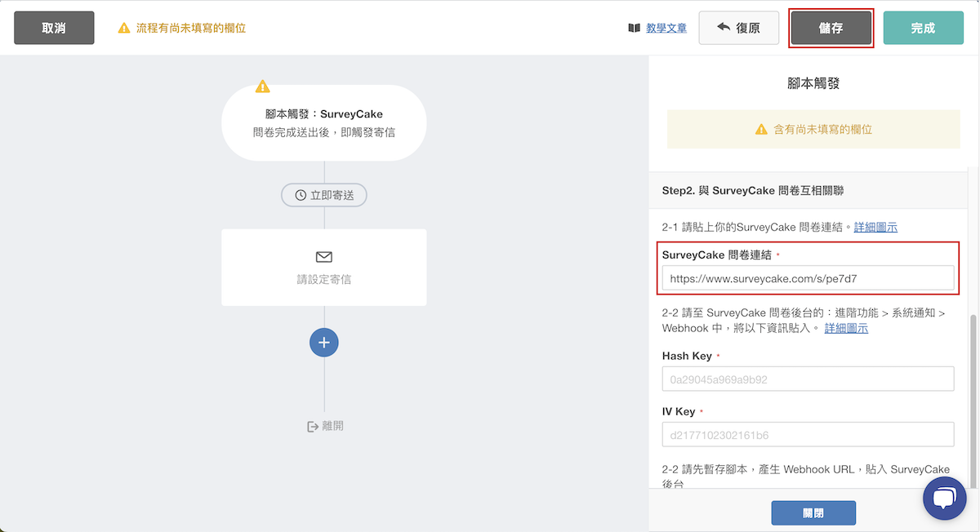This screenshot has width=980, height=532.
Task: Click the side panel scrollbar
Action: coord(973,400)
